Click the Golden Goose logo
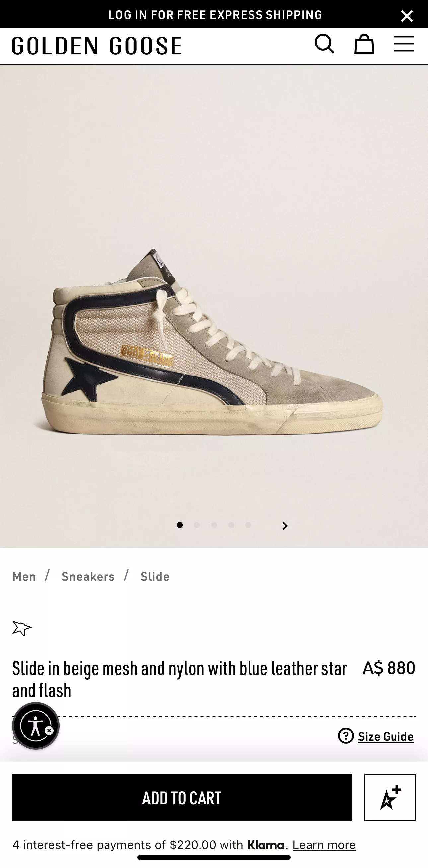The image size is (428, 868). (97, 46)
